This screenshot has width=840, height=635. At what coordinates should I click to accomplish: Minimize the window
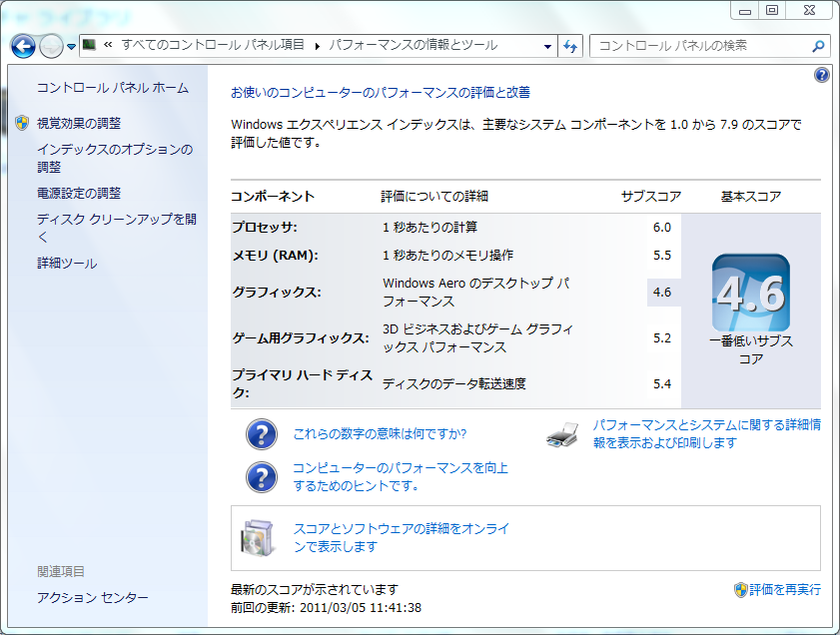[x=745, y=10]
